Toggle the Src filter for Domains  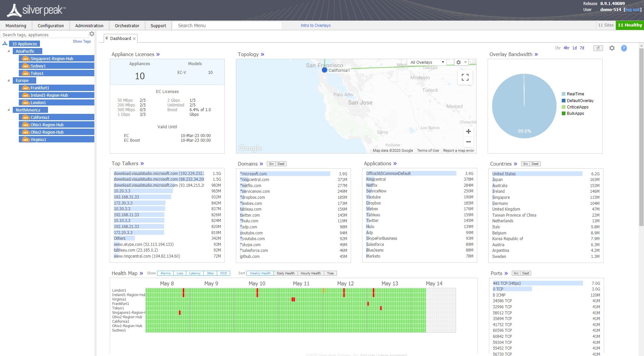[271, 164]
